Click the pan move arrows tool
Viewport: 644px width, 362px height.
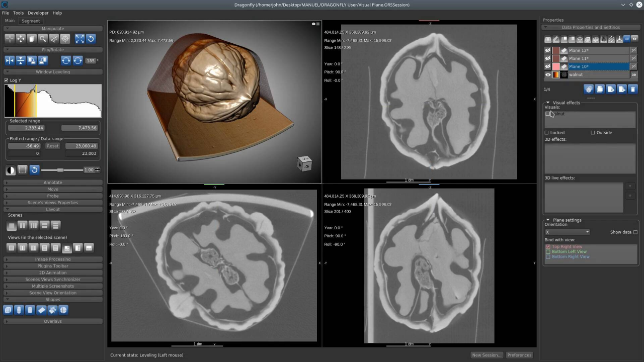[x=21, y=39]
